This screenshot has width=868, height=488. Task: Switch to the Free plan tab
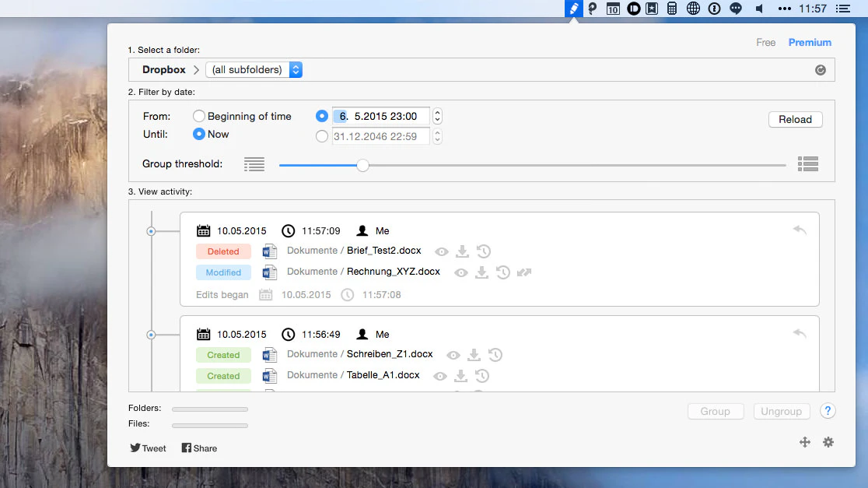click(765, 43)
